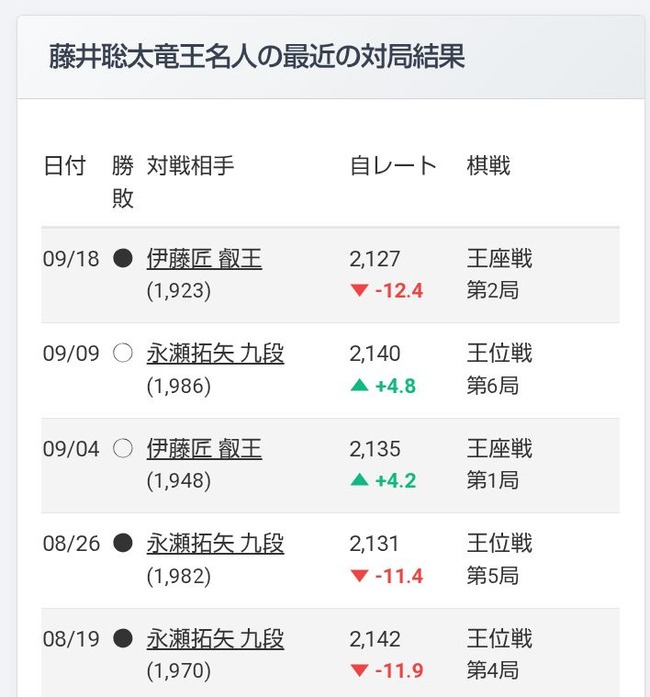
Task: Click red down arrow beside -11.4
Action: click(x=359, y=576)
